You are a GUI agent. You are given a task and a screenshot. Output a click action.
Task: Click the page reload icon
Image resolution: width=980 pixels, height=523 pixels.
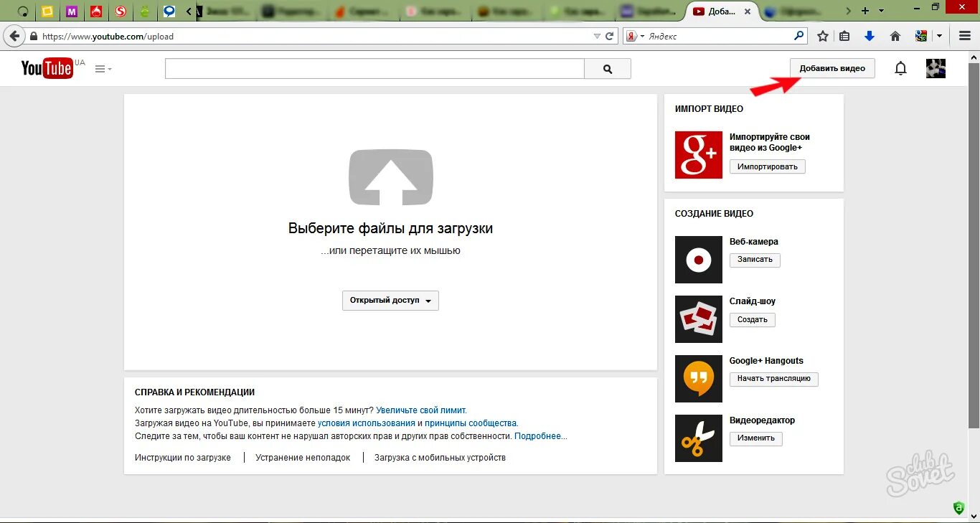[x=610, y=36]
